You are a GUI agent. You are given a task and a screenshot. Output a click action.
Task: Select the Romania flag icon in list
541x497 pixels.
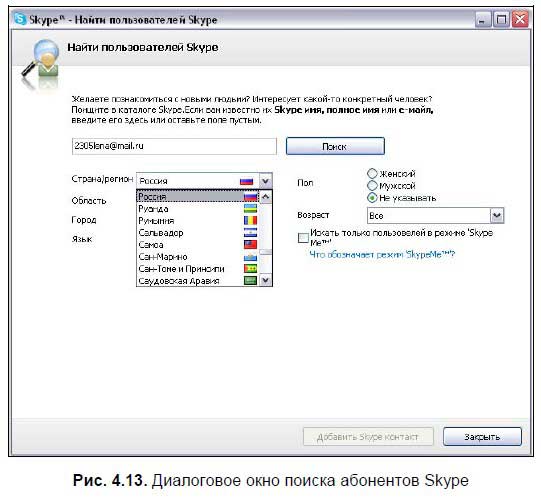[250, 221]
